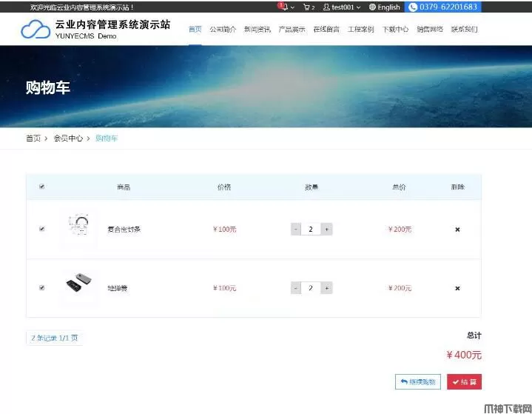This screenshot has height=414, width=532.
Task: Delete the 复合密封条 item with X icon
Action: tap(457, 230)
